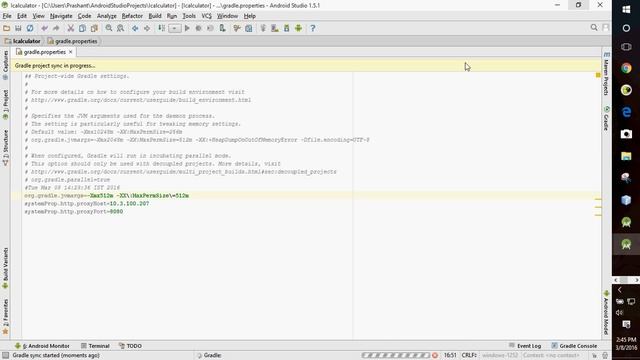Viewport: 640px width, 360px height.
Task: Click the Cut scissors icon
Action: [71, 28]
